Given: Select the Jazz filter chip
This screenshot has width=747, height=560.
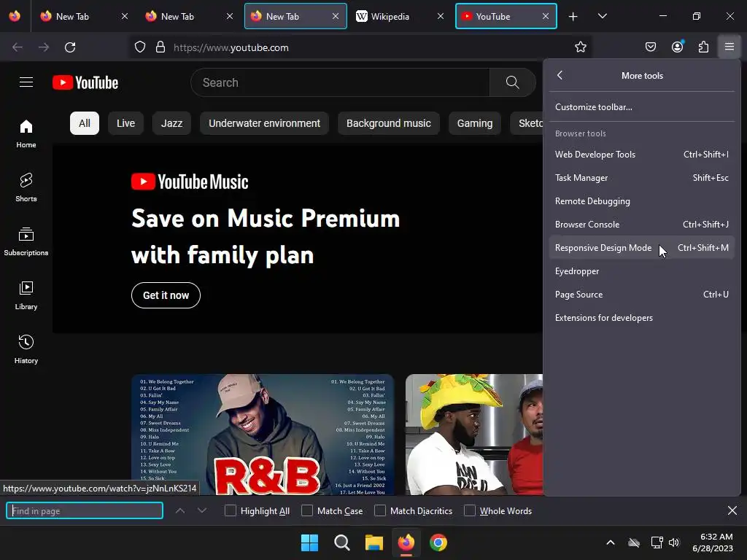Looking at the screenshot, I should (171, 123).
